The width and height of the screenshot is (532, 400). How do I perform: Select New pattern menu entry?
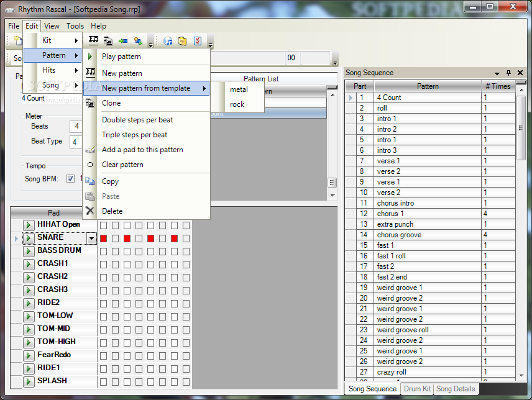(x=147, y=73)
